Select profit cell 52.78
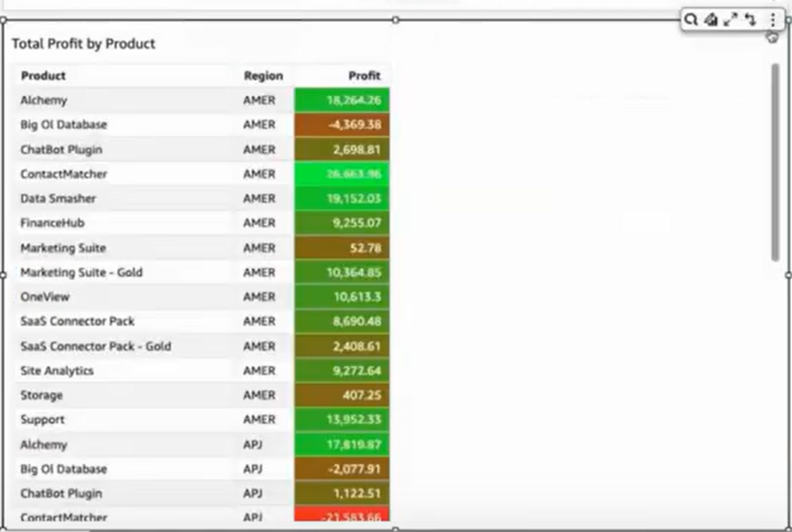792x532 pixels. coord(342,248)
